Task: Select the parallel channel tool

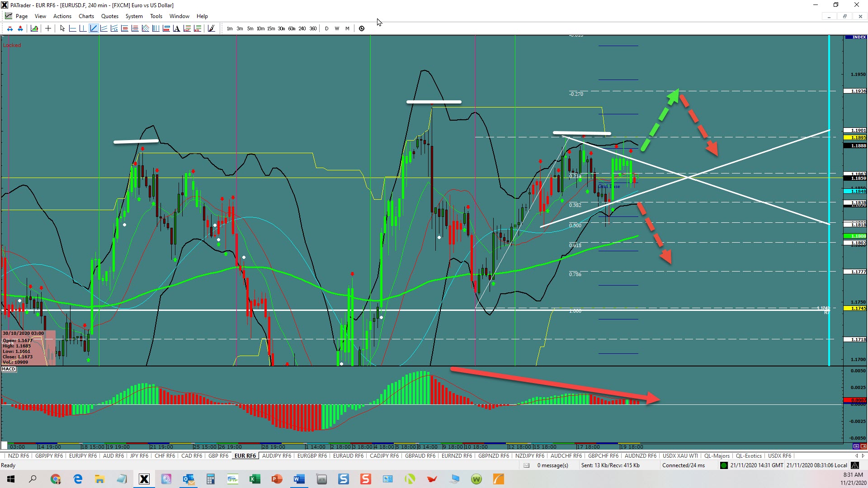Action: coord(104,28)
